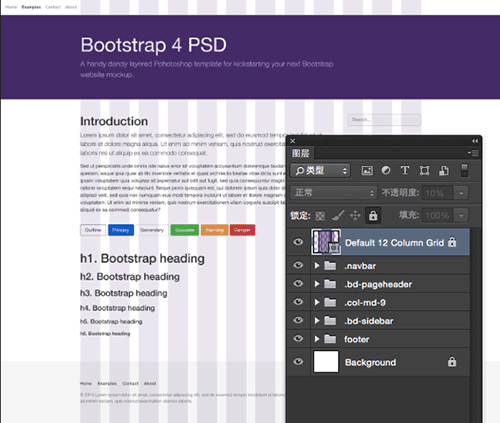The width and height of the screenshot is (500, 423).
Task: Click the .navbar folder icon
Action: click(x=330, y=266)
